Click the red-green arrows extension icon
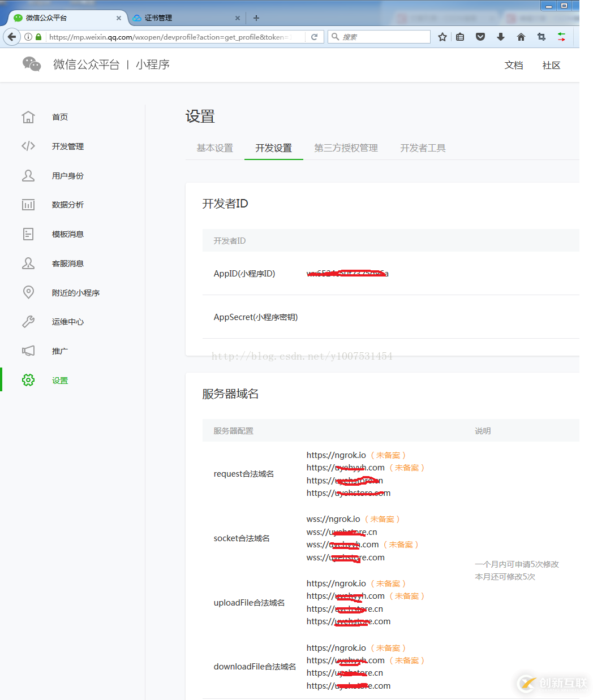This screenshot has height=700, width=593. pyautogui.click(x=561, y=37)
